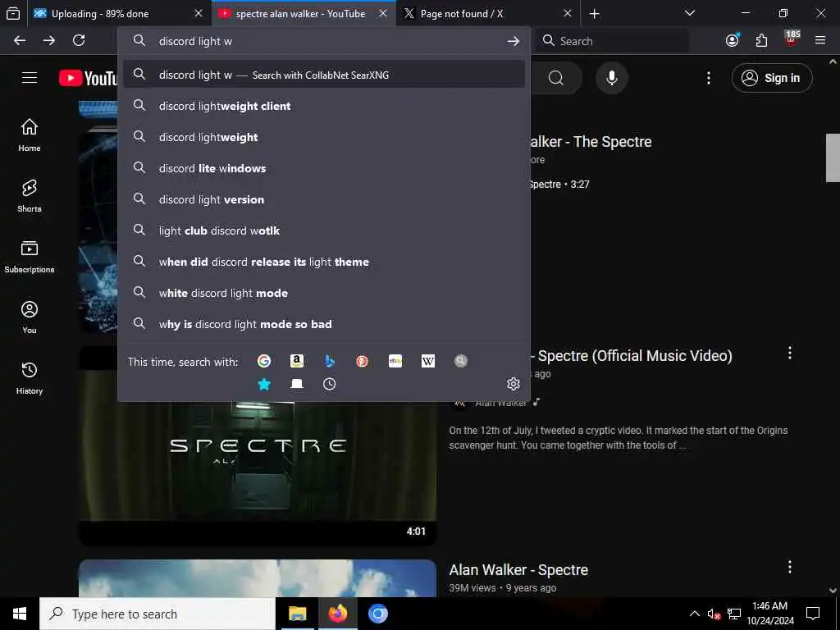Open search settings gear in dropdown
This screenshot has width=840, height=630.
[514, 384]
